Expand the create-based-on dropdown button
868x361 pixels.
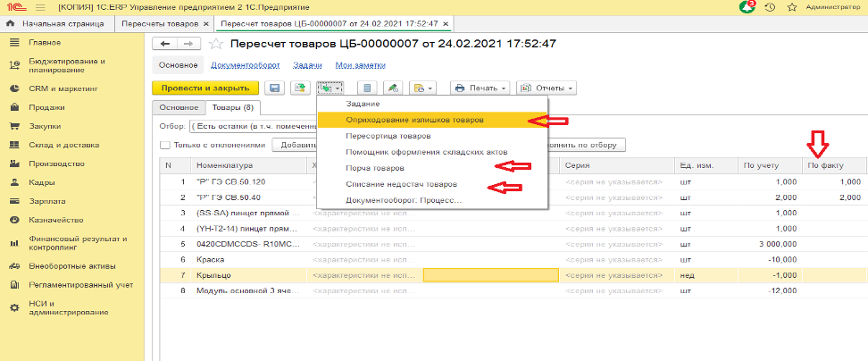click(x=330, y=88)
